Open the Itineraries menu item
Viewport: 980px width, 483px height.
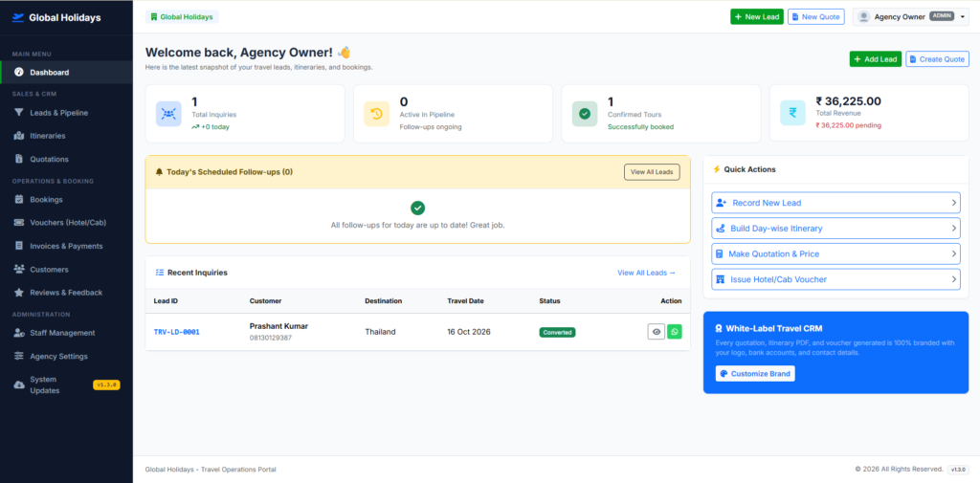coord(66,136)
